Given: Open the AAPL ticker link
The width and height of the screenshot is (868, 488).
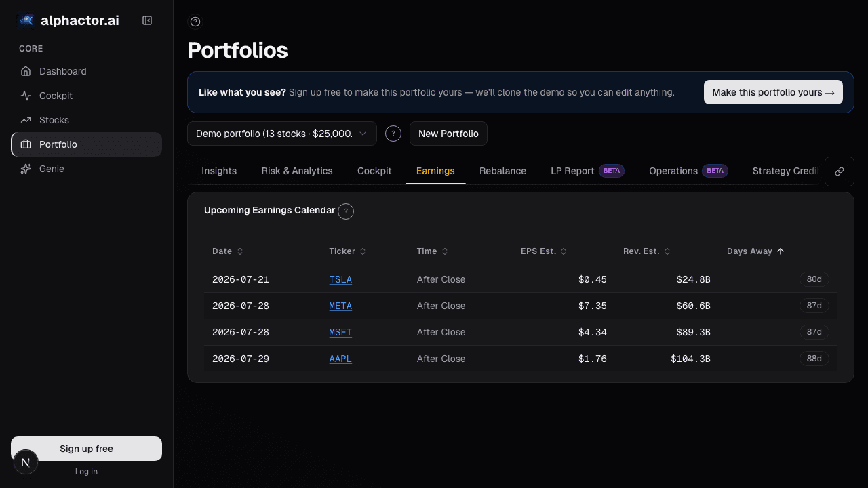Looking at the screenshot, I should pyautogui.click(x=340, y=359).
